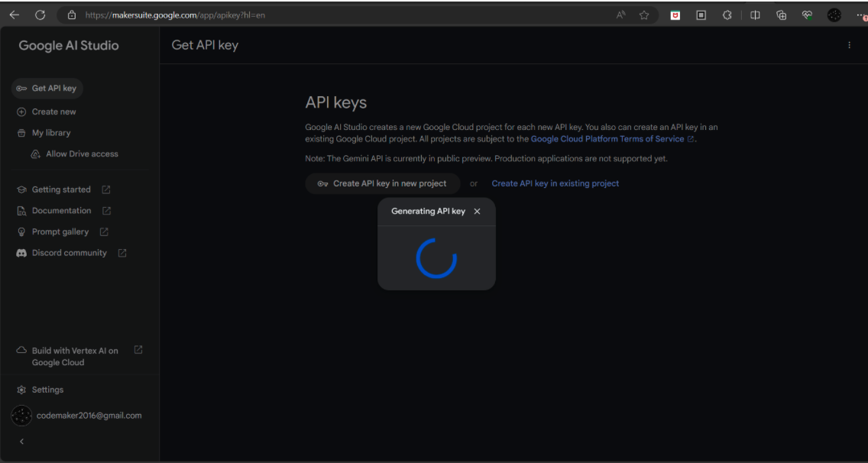The image size is (868, 463).
Task: Click the Documentation search-page icon
Action: (21, 211)
